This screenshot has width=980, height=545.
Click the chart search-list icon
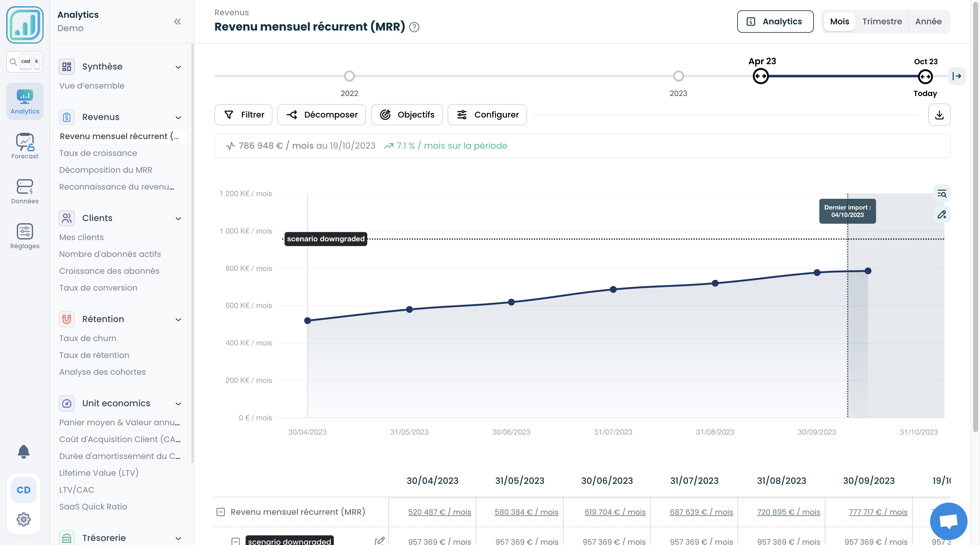click(x=942, y=193)
